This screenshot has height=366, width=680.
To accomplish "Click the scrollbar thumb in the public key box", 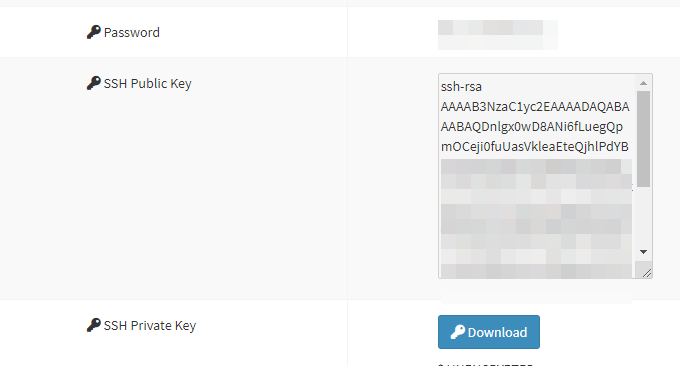I will pos(643,139).
